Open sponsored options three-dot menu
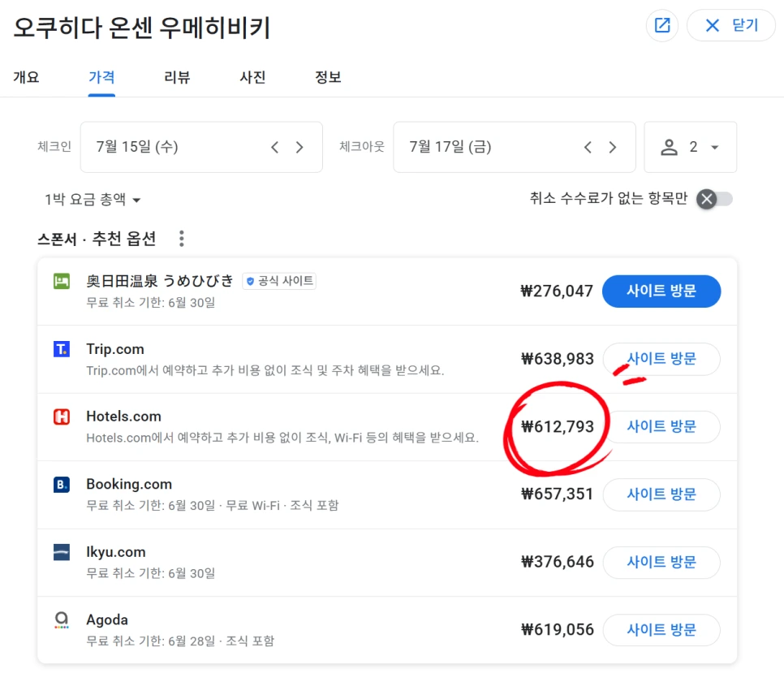The image size is (784, 682). pyautogui.click(x=182, y=239)
